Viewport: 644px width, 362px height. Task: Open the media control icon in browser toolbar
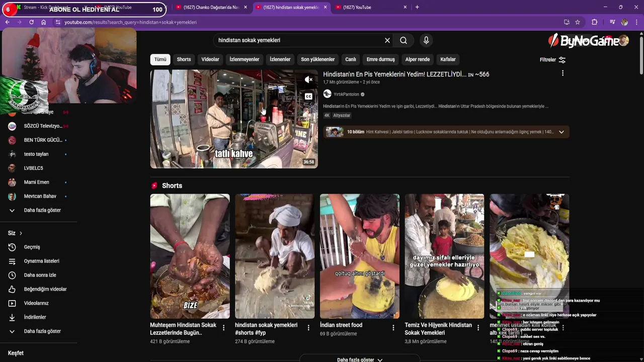point(612,22)
